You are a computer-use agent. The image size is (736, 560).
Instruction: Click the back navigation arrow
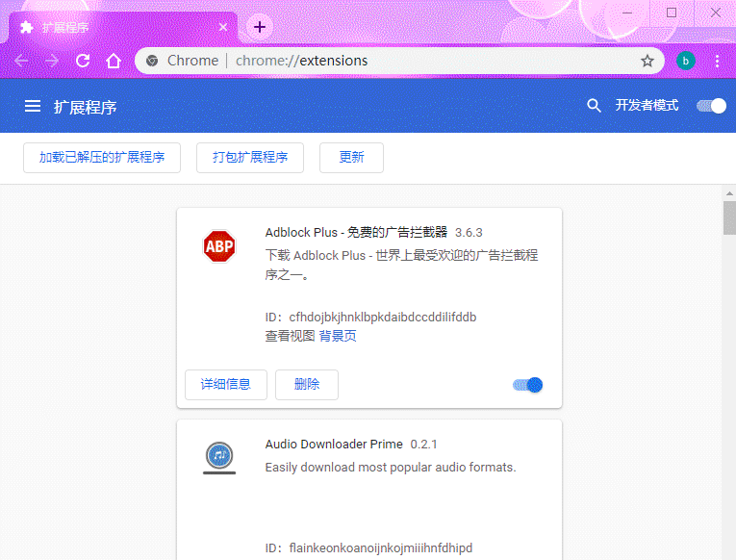pyautogui.click(x=21, y=61)
